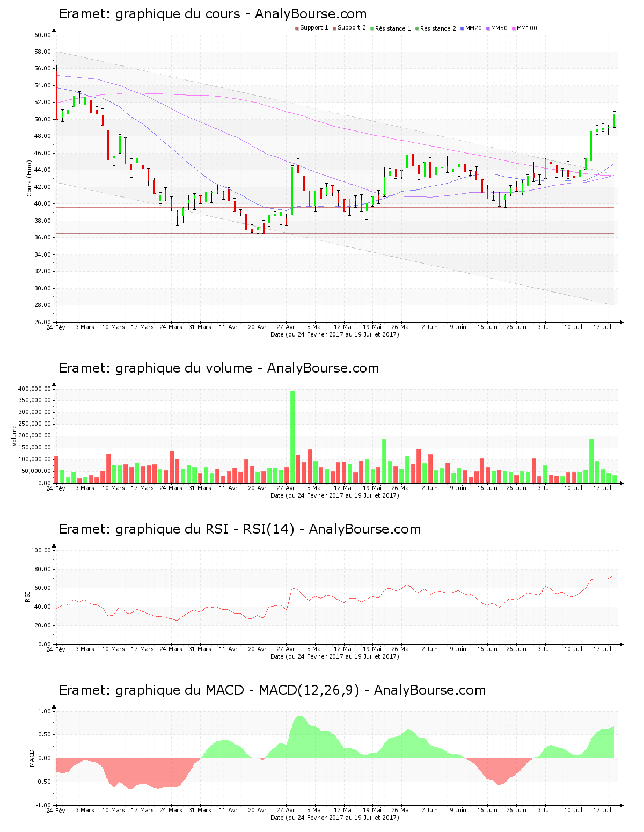Click the -0.50 MACD axis label
Image resolution: width=644 pixels, height=832 pixels.
(x=43, y=782)
